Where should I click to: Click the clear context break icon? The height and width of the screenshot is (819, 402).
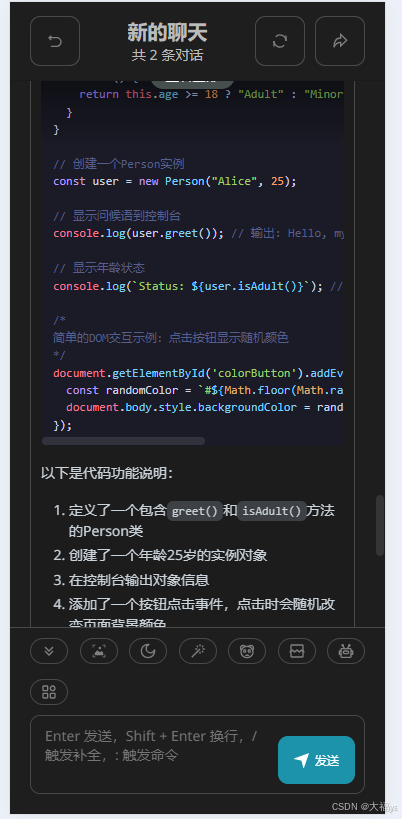[297, 651]
